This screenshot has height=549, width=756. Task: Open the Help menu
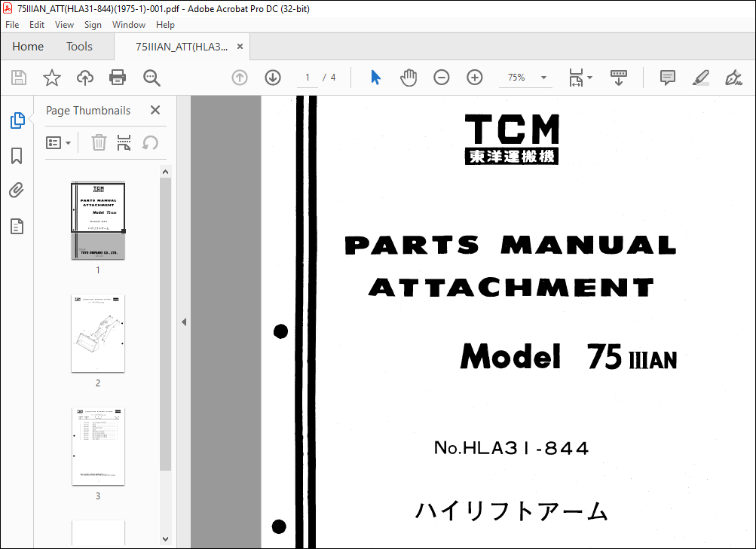click(165, 25)
